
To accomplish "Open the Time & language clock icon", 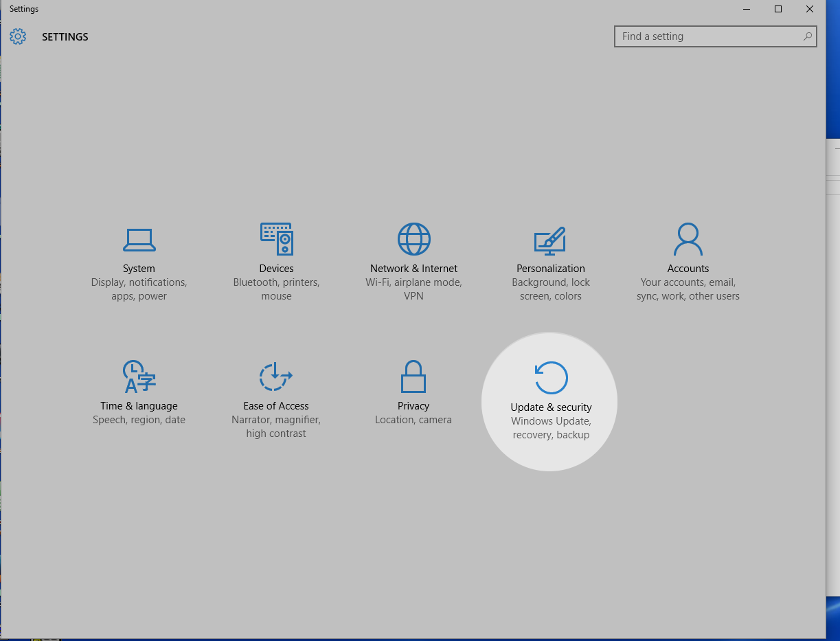I will tap(139, 376).
